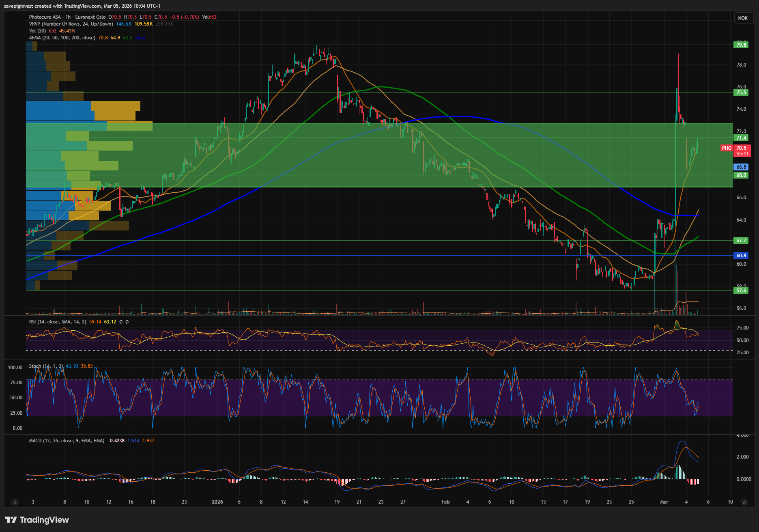Open the VRVP indicator legend entry
Image resolution: width=759 pixels, height=532 pixels.
coord(71,24)
